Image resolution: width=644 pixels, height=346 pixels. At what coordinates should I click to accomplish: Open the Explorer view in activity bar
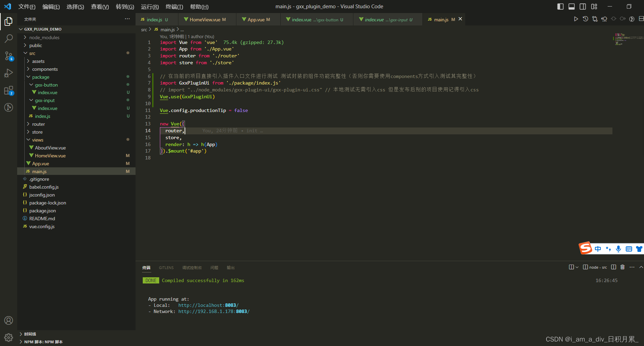pos(9,21)
